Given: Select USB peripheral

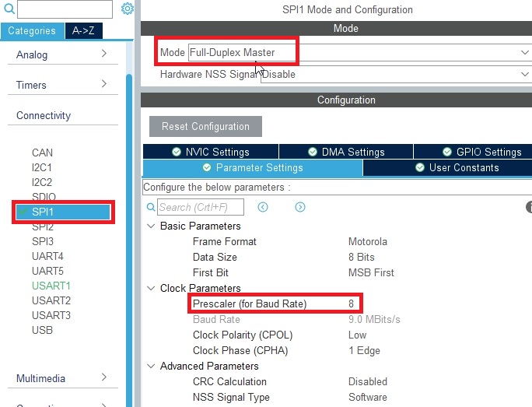Looking at the screenshot, I should (x=43, y=330).
